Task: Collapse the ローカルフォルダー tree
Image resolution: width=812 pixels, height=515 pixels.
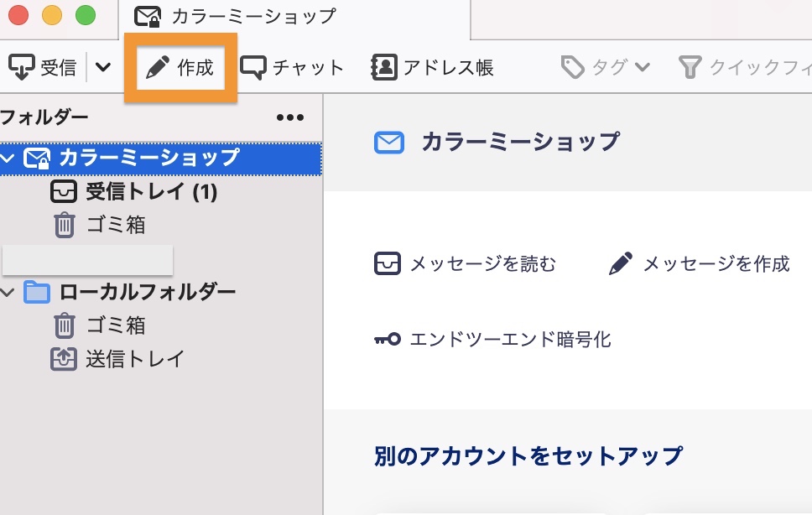Action: pos(8,292)
